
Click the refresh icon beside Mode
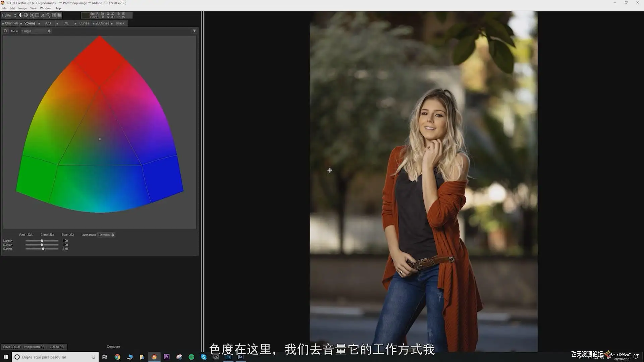pyautogui.click(x=5, y=31)
